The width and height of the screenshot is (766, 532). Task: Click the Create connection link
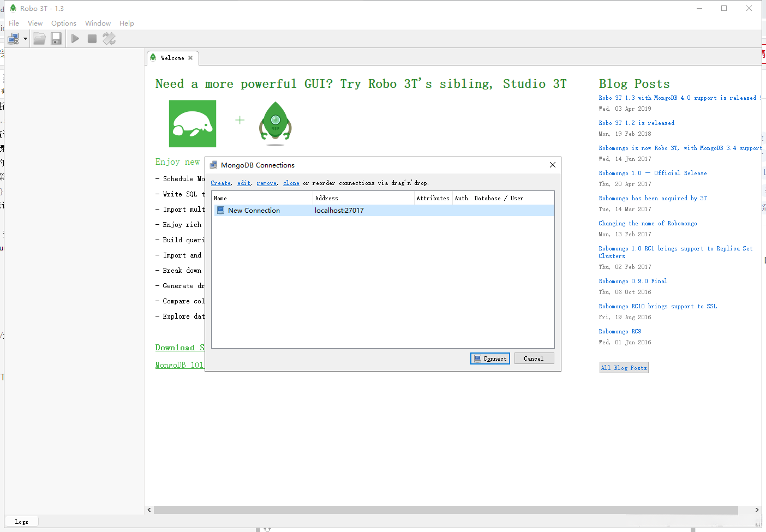tap(221, 183)
